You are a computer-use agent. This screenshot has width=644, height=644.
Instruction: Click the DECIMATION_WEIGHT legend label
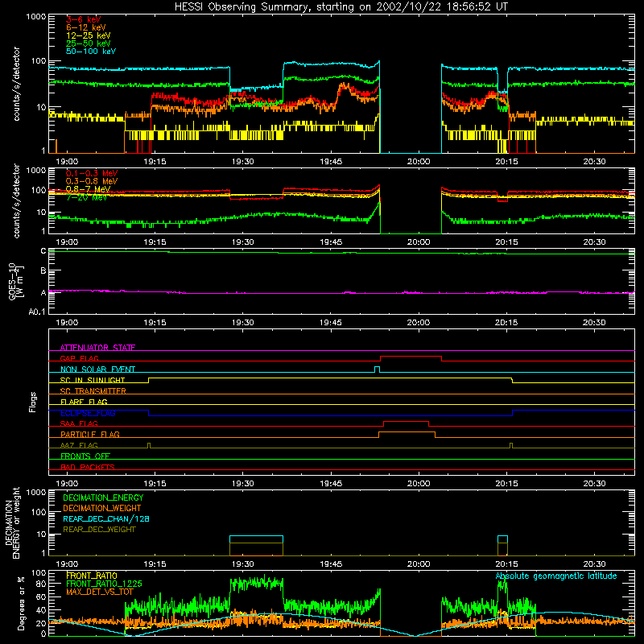(x=102, y=508)
